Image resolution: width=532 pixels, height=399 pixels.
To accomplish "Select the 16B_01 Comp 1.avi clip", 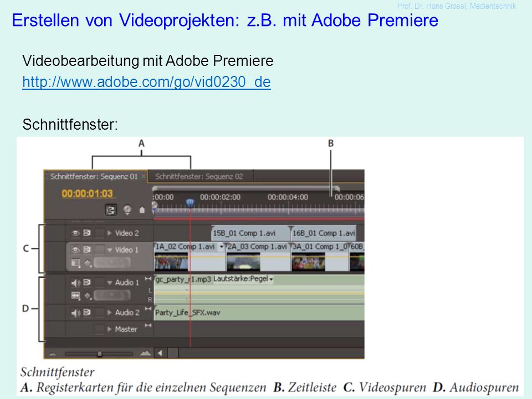I will pos(324,233).
